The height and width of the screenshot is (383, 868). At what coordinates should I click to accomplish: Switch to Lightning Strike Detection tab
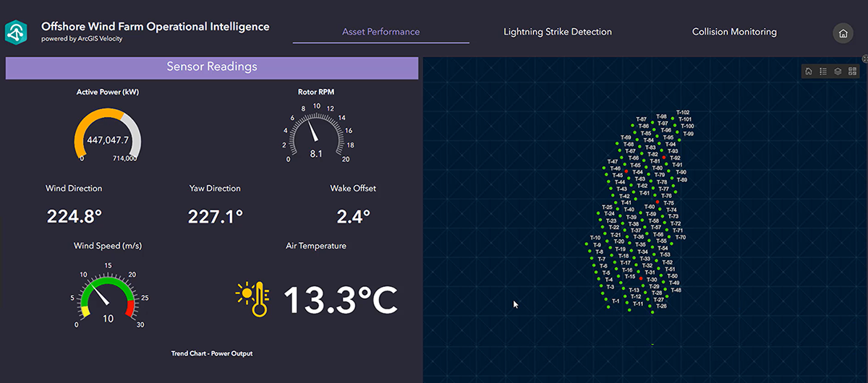558,32
